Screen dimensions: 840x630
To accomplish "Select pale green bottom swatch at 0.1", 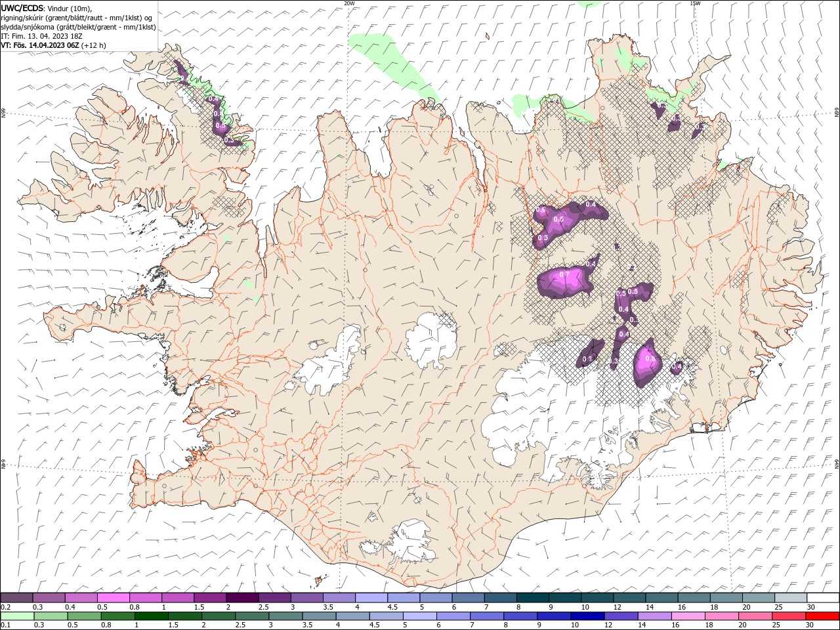I will [17, 616].
